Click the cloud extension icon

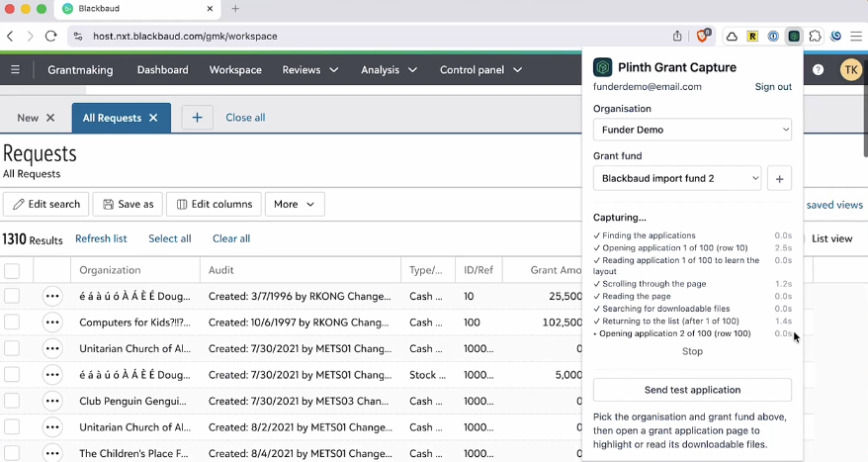click(x=732, y=37)
